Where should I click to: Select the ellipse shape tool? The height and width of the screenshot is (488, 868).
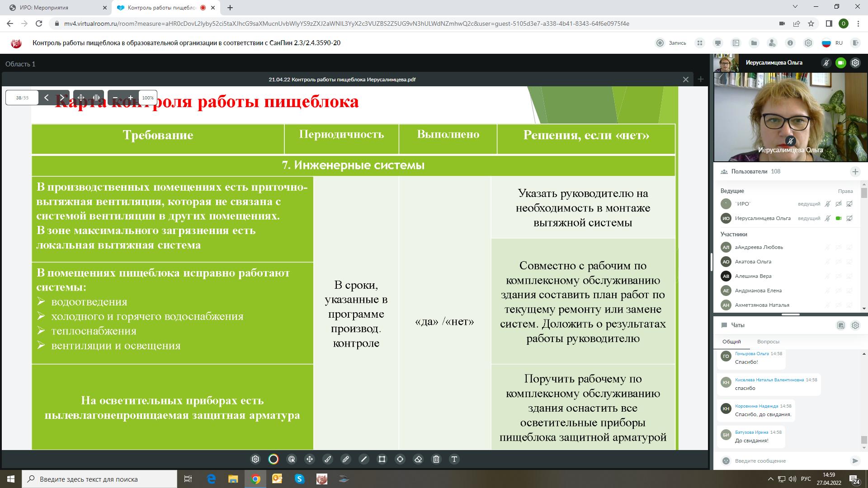coord(400,459)
